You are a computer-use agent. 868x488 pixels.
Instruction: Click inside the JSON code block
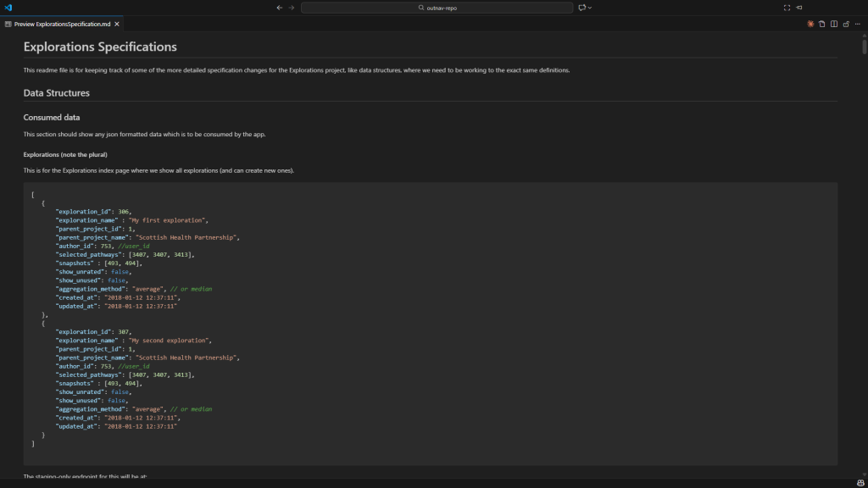point(424,322)
